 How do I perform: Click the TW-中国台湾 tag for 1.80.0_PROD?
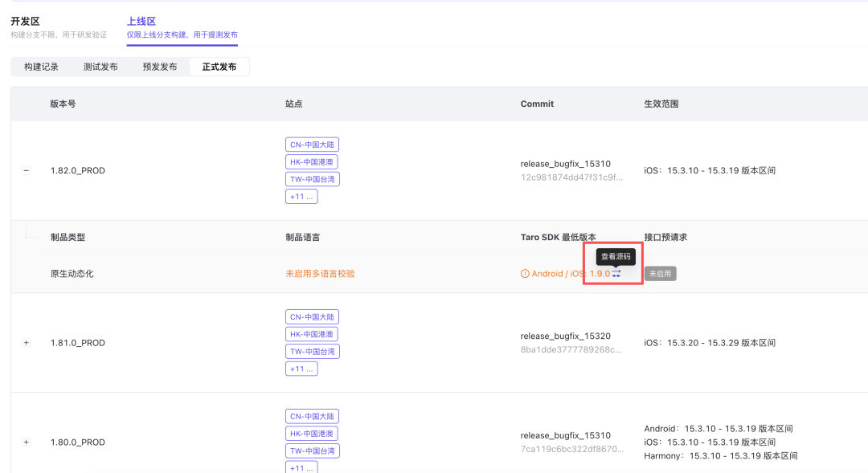313,451
